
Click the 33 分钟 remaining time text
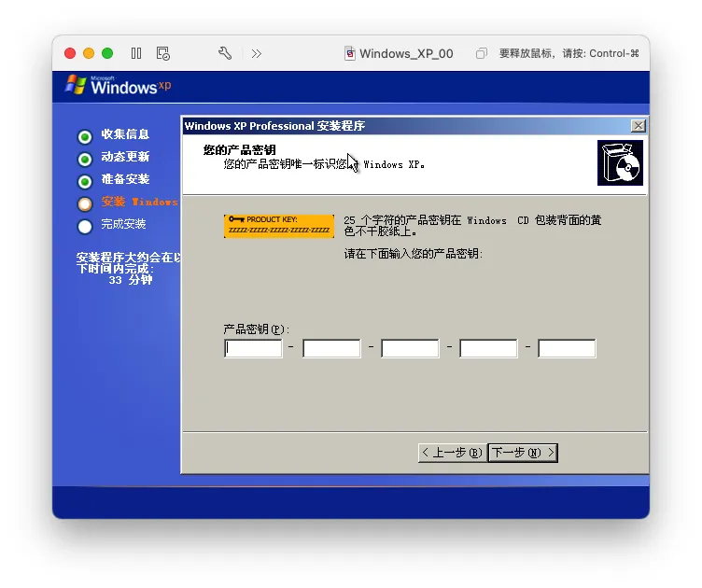tap(131, 280)
